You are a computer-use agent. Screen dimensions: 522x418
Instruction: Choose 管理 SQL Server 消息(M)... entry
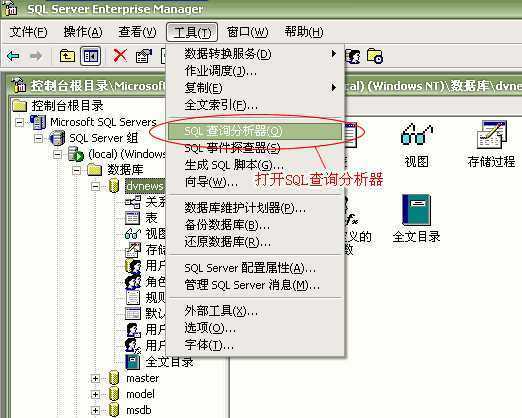click(256, 285)
